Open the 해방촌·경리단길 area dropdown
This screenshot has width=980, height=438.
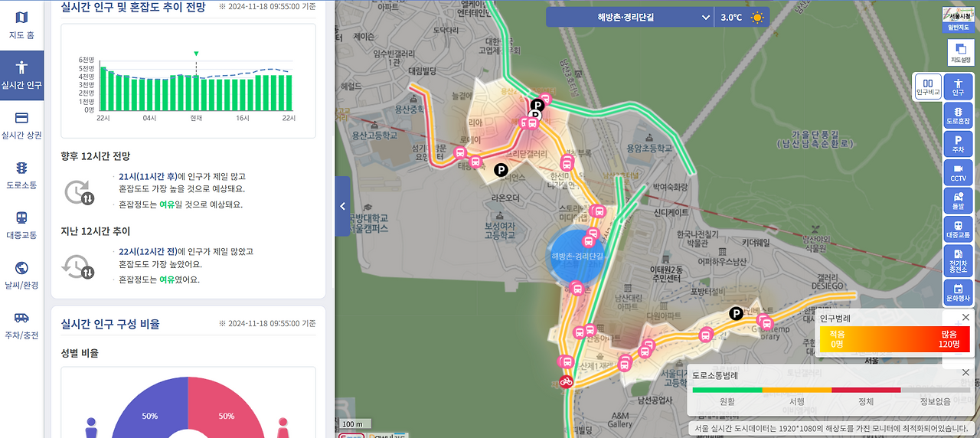[x=629, y=18]
